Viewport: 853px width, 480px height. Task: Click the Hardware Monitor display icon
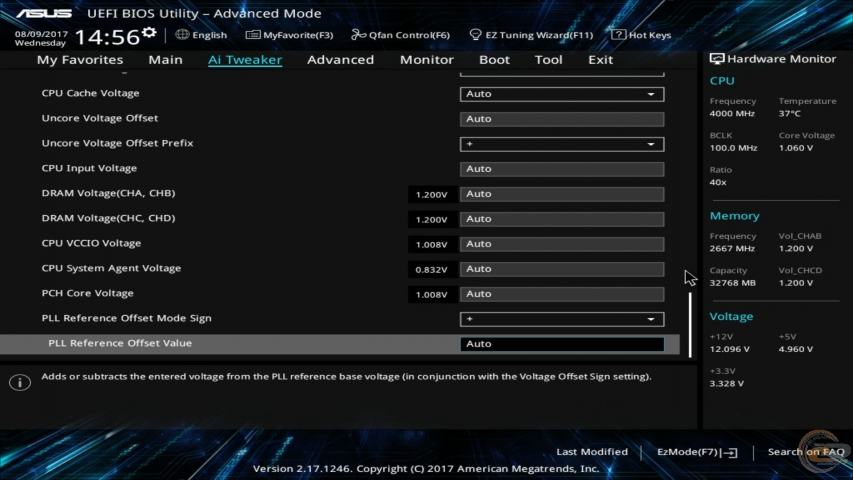717,59
